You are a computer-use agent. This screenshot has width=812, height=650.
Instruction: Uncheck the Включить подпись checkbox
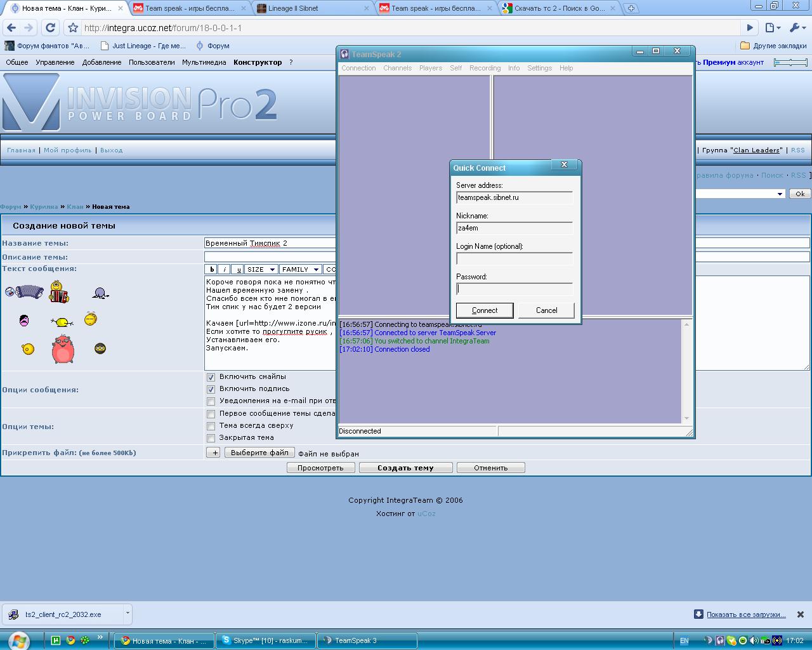211,389
